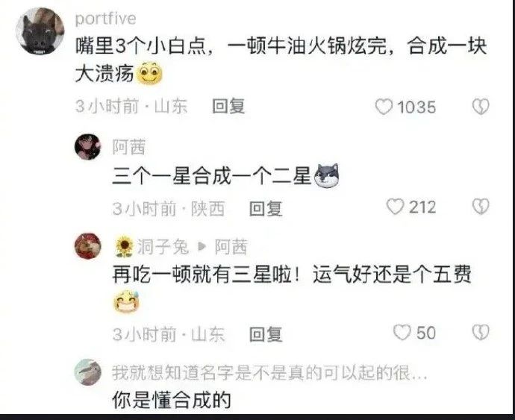Open the truncated username 我就想知道名字…
The width and height of the screenshot is (515, 420).
tap(269, 373)
